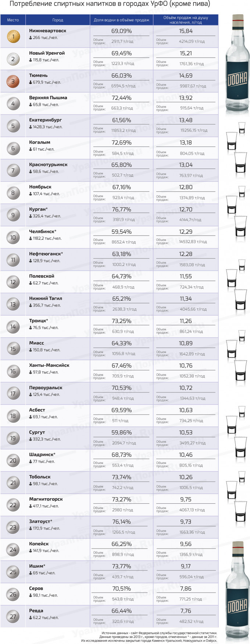
Task: Select the rank 10 badge for Челябинск
Action: 13,238
